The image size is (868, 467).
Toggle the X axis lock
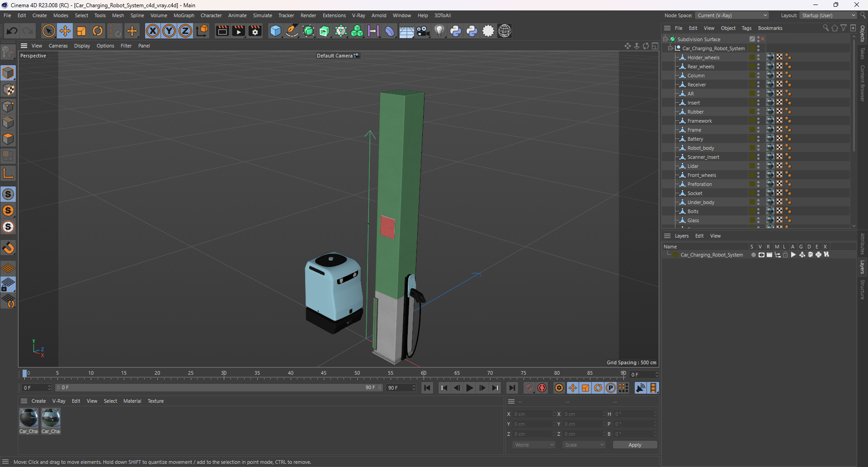(153, 31)
